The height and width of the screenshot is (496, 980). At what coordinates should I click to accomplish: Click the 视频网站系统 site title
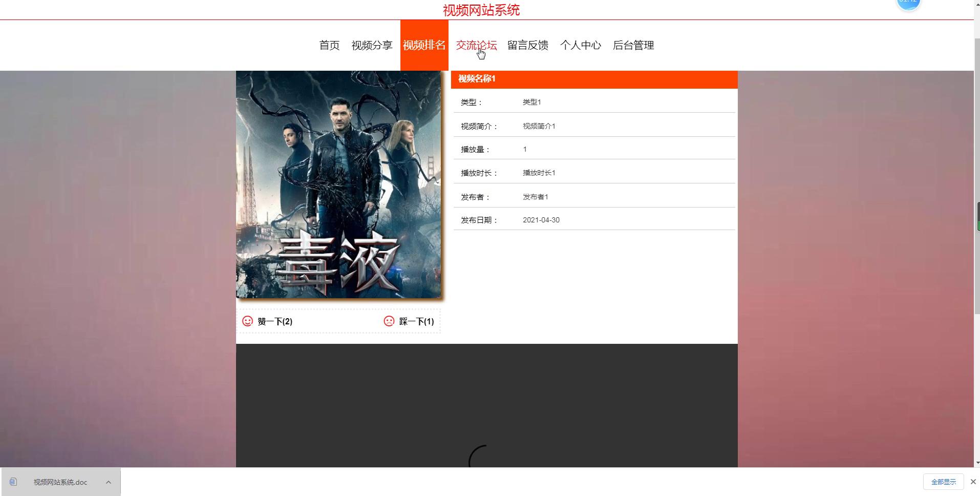click(481, 10)
